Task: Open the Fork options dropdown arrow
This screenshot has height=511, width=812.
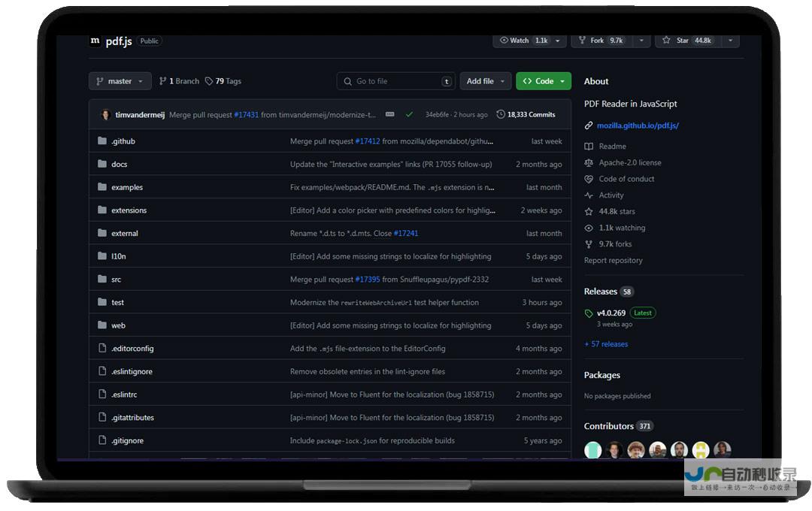Action: [x=641, y=41]
